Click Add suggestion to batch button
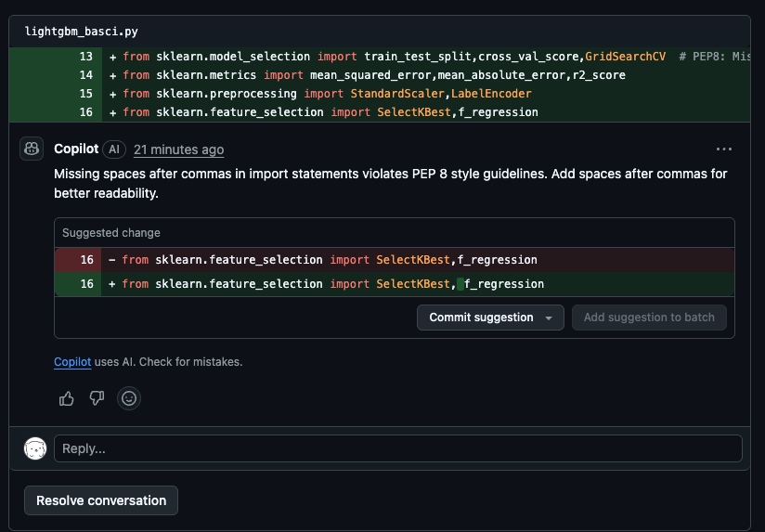765x532 pixels. point(649,318)
